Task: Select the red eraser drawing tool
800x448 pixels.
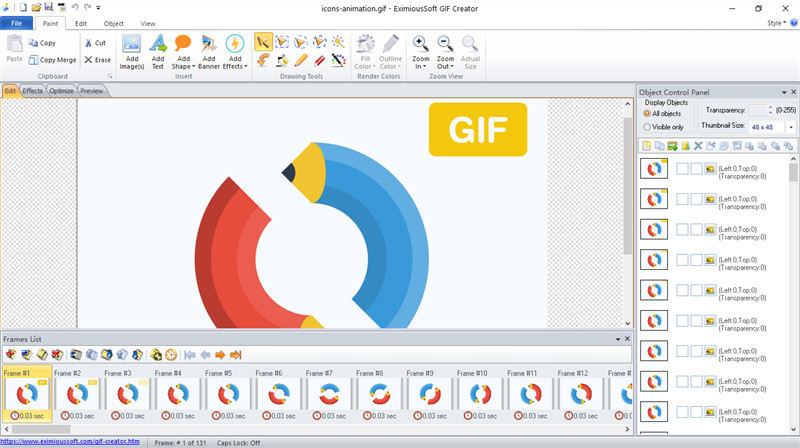Action: 319,60
